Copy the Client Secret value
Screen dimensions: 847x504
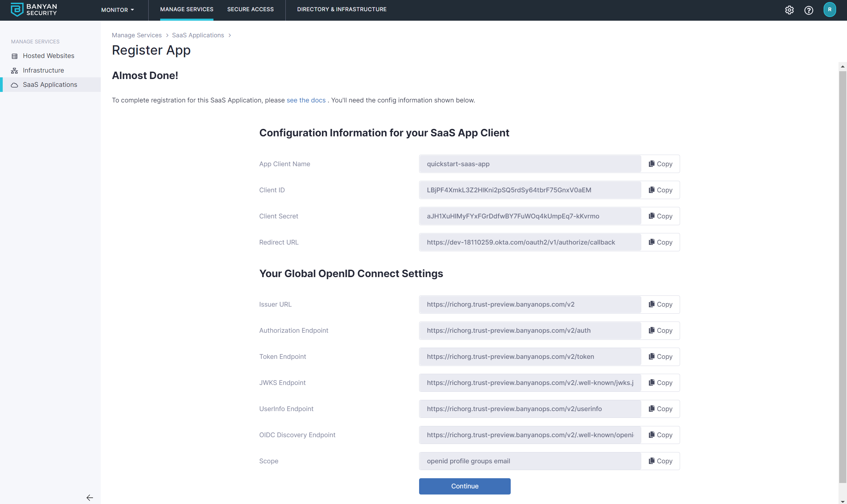pyautogui.click(x=660, y=216)
